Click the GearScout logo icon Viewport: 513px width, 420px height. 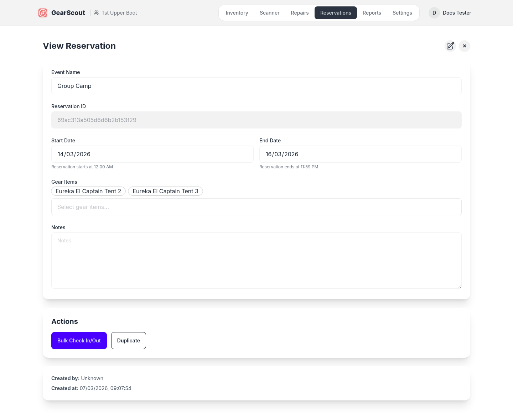pos(43,13)
